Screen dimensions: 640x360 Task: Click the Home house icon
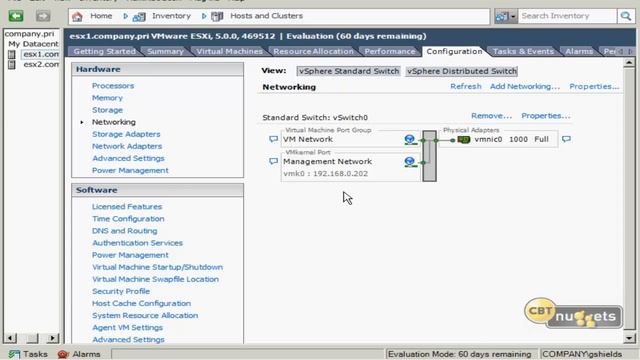77,16
